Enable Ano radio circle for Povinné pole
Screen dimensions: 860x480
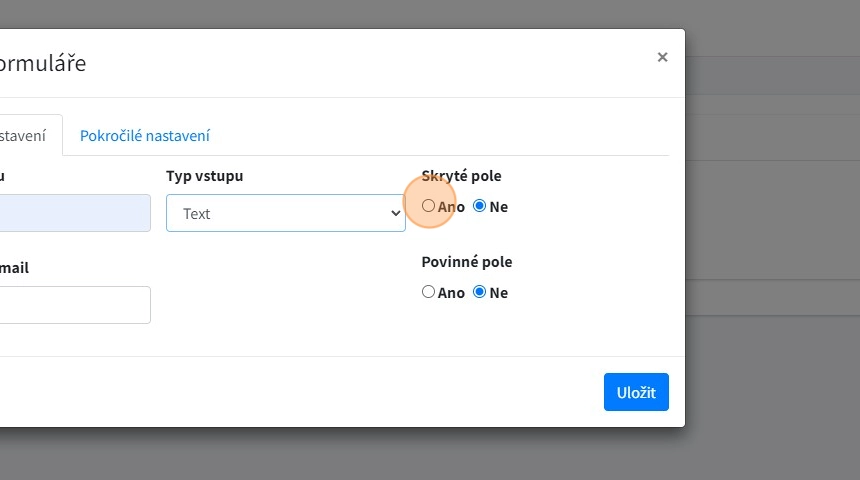[x=429, y=292]
